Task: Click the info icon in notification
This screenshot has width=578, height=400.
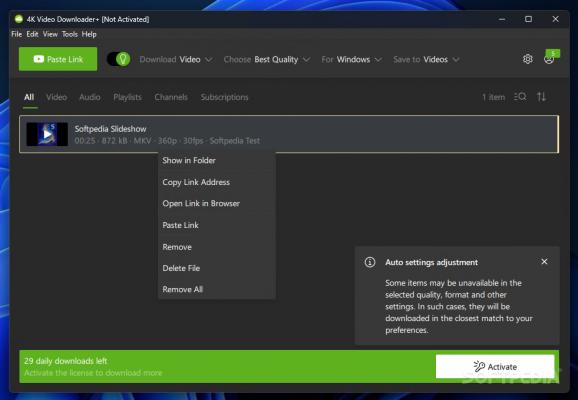Action: (x=370, y=262)
